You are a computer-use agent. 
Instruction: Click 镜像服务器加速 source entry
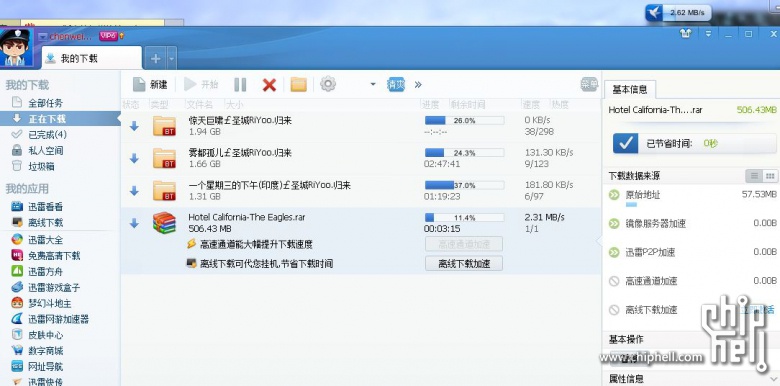(x=656, y=224)
